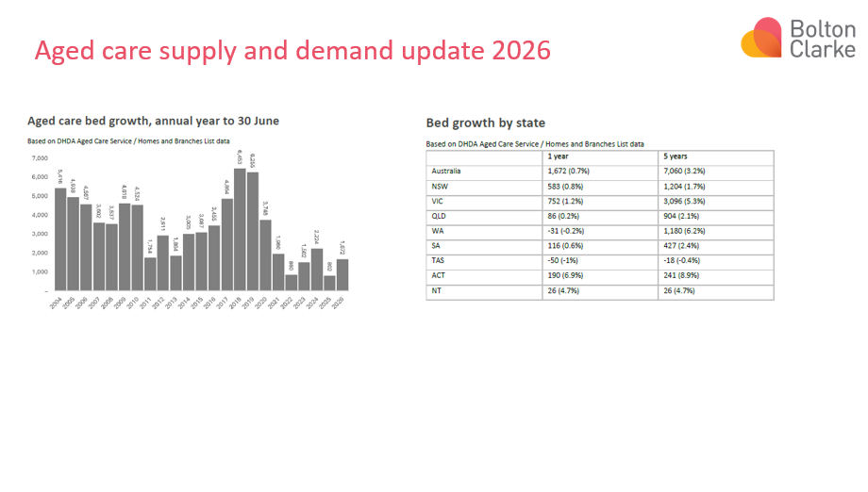Click the '2,911' data label above 2012 bar
The width and height of the screenshot is (868, 492).
tap(162, 224)
